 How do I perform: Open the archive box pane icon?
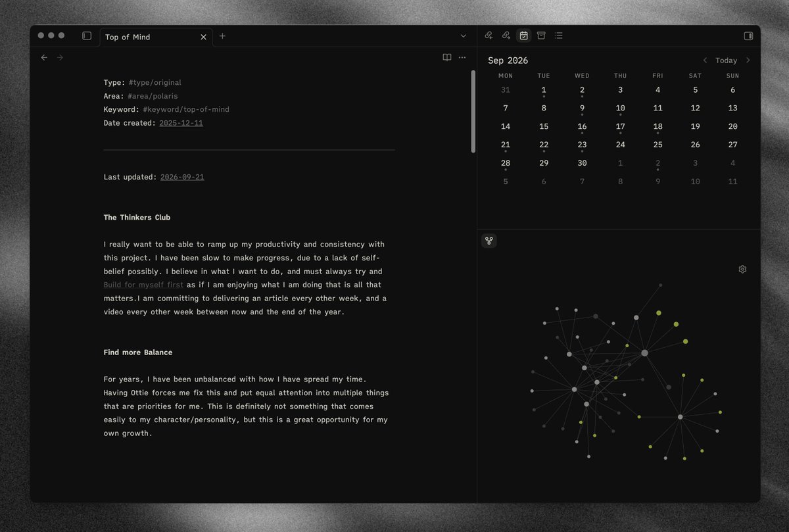pyautogui.click(x=541, y=36)
